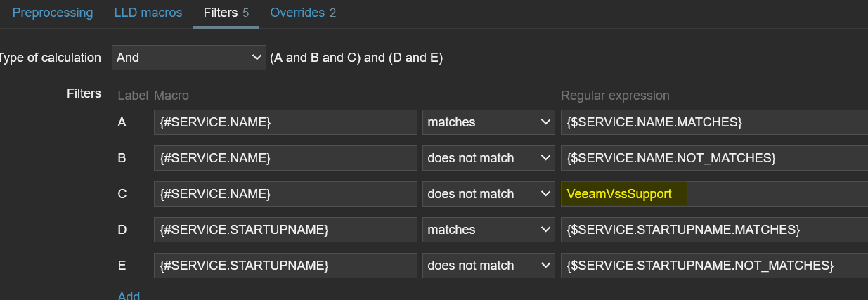
Task: Click the macro field in filter row D
Action: (x=285, y=230)
